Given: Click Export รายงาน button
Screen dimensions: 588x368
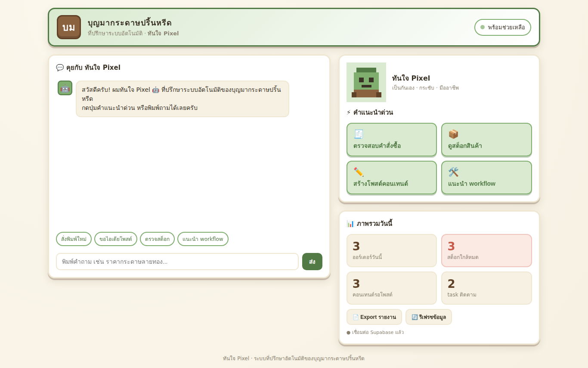Looking at the screenshot, I should 374,317.
